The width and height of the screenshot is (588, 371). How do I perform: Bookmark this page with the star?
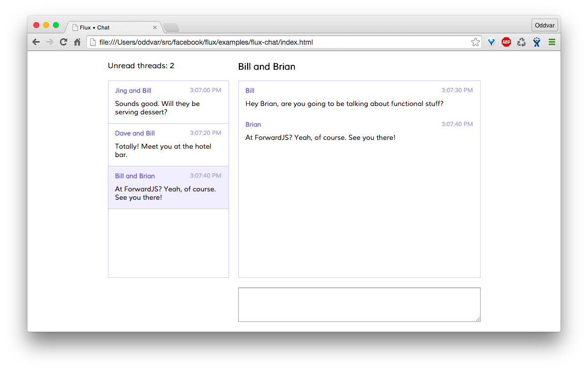(x=475, y=42)
